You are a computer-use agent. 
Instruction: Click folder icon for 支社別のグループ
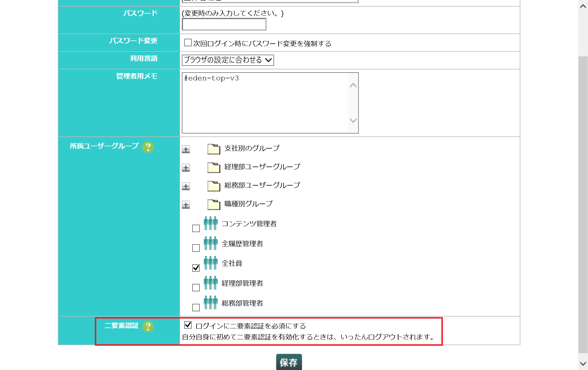[214, 149]
